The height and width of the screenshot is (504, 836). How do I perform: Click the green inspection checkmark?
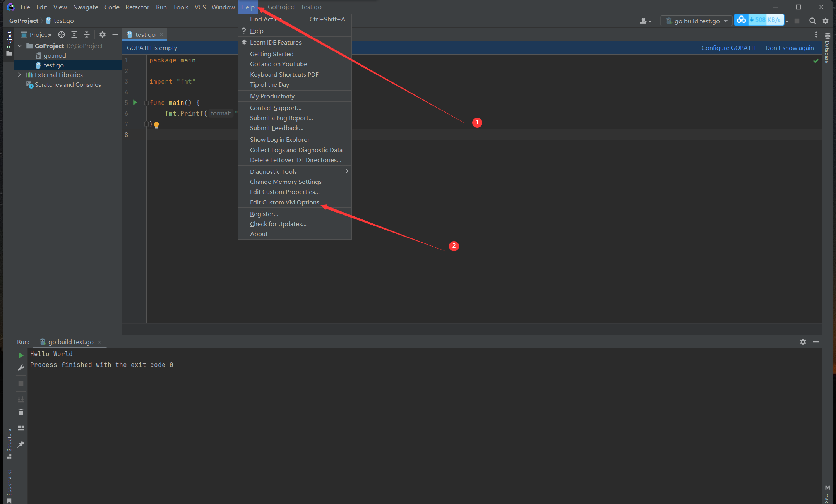816,61
